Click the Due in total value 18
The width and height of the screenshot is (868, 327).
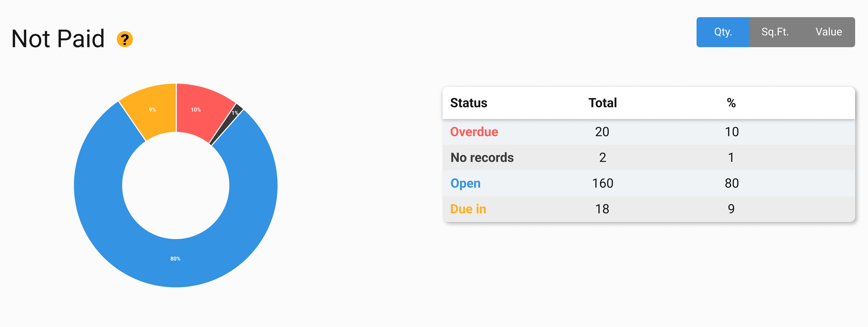pyautogui.click(x=602, y=209)
